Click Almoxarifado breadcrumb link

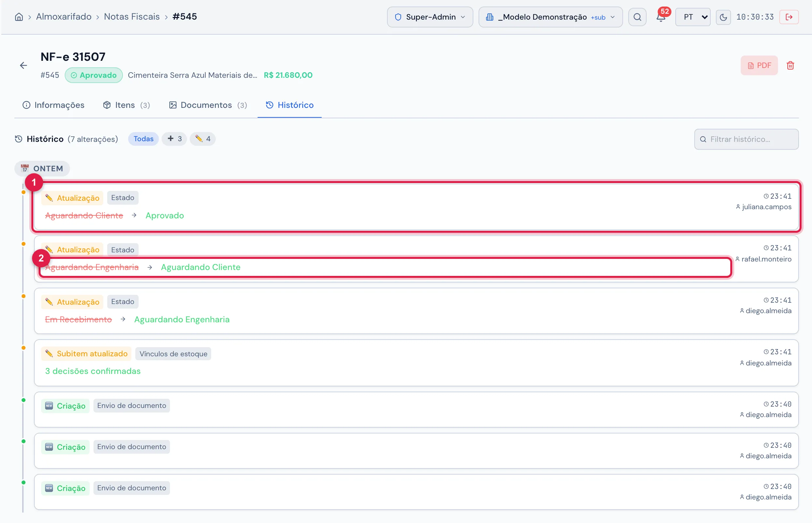64,17
